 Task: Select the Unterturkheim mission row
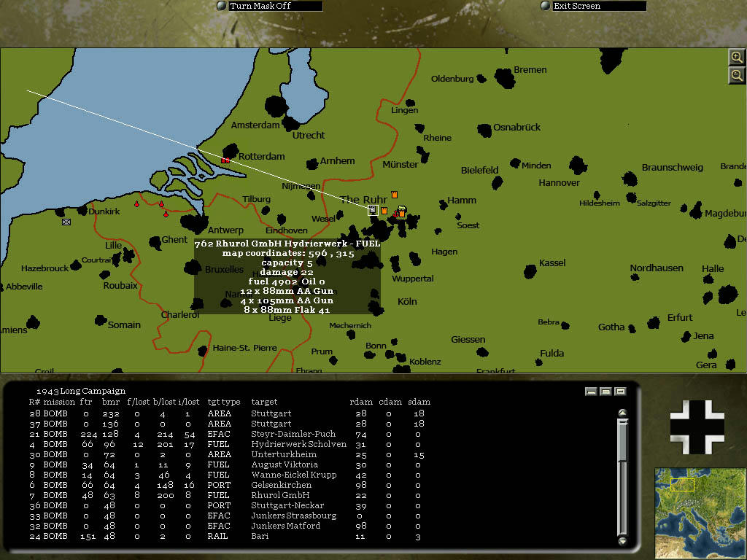pos(227,455)
